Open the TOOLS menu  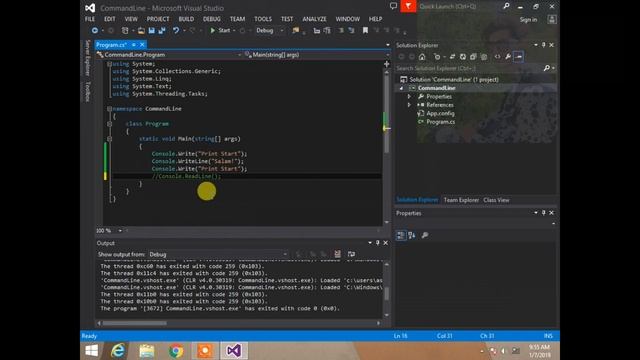tap(263, 19)
